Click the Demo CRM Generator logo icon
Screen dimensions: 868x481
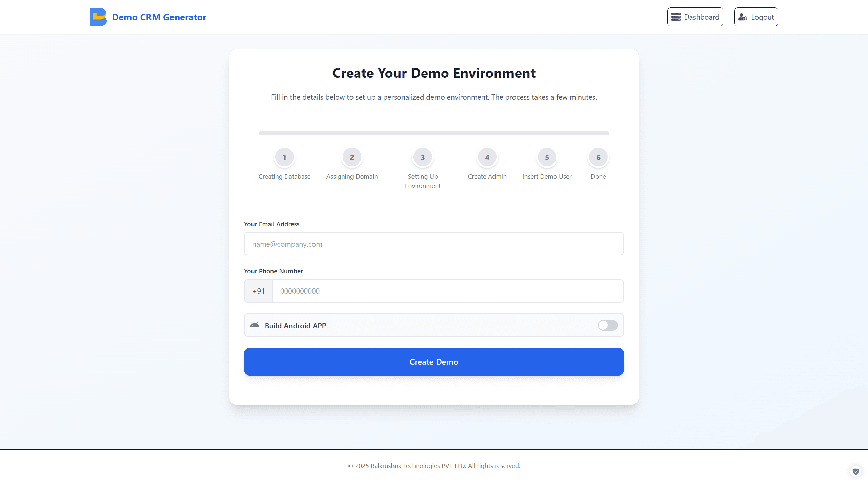click(98, 17)
